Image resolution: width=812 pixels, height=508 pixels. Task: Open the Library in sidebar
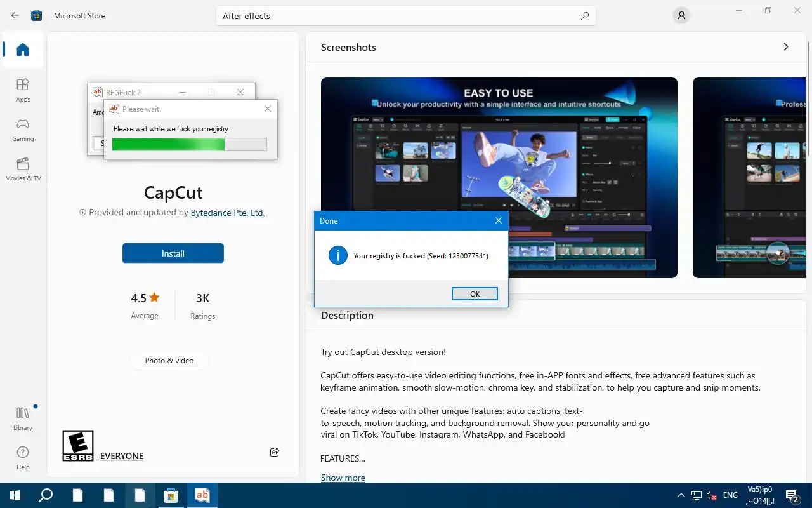23,418
